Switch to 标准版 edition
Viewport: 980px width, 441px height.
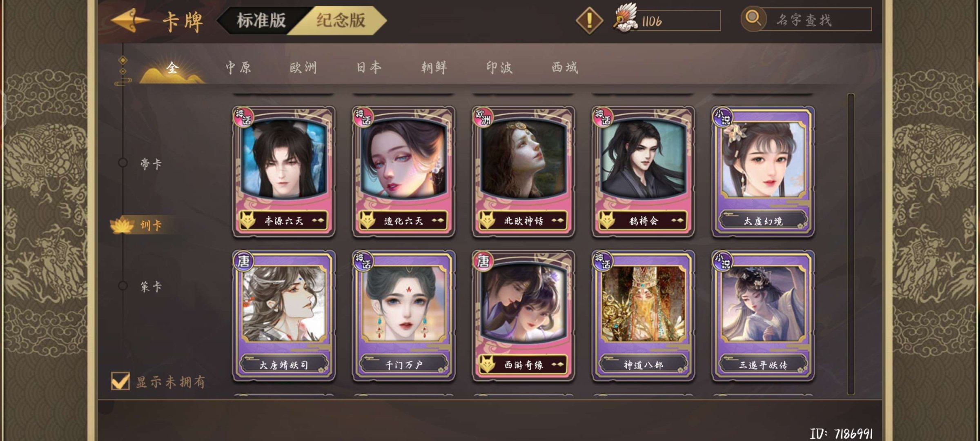click(x=261, y=20)
